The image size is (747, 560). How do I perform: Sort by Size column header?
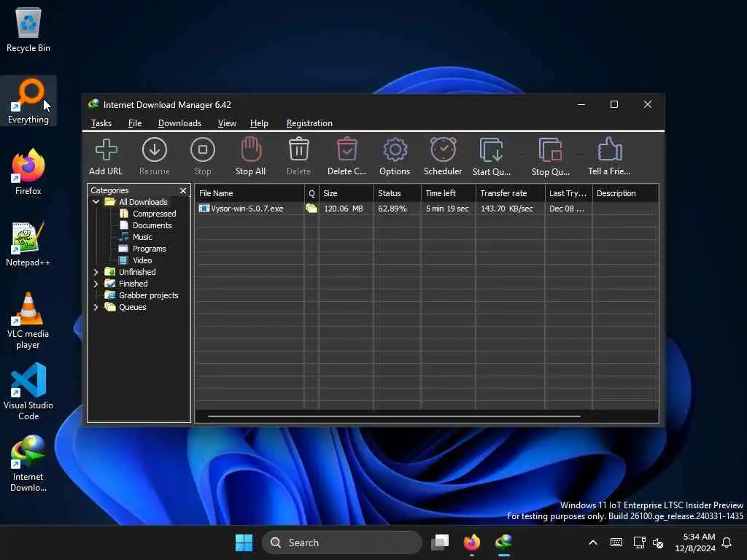click(347, 193)
